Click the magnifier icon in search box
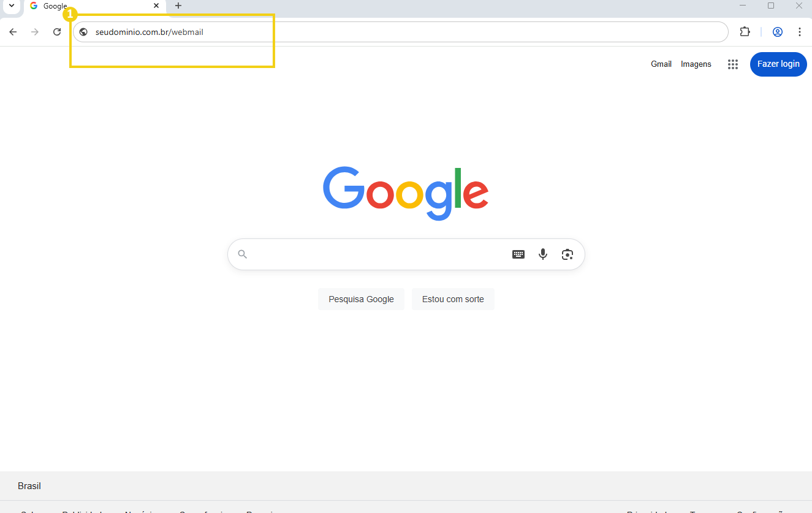Image resolution: width=812 pixels, height=513 pixels. click(243, 254)
